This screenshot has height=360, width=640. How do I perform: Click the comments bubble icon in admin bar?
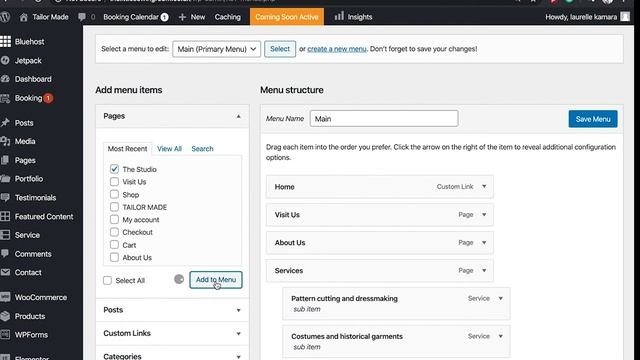point(82,17)
